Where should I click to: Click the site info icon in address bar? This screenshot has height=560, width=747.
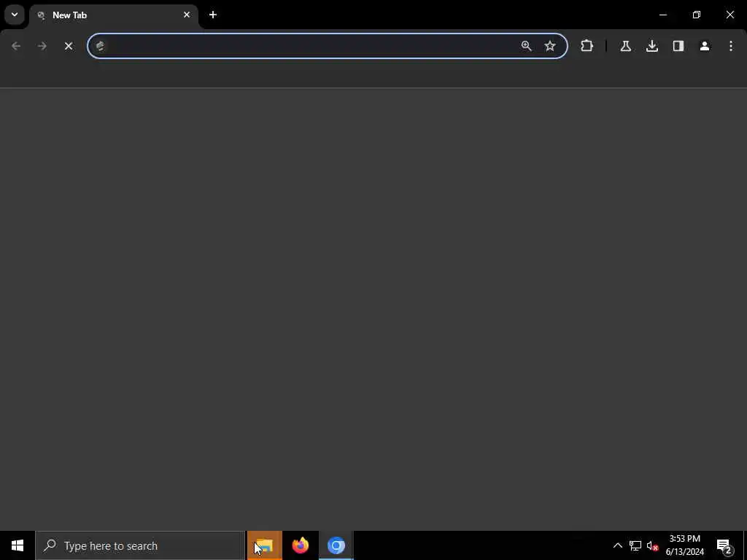(x=101, y=46)
